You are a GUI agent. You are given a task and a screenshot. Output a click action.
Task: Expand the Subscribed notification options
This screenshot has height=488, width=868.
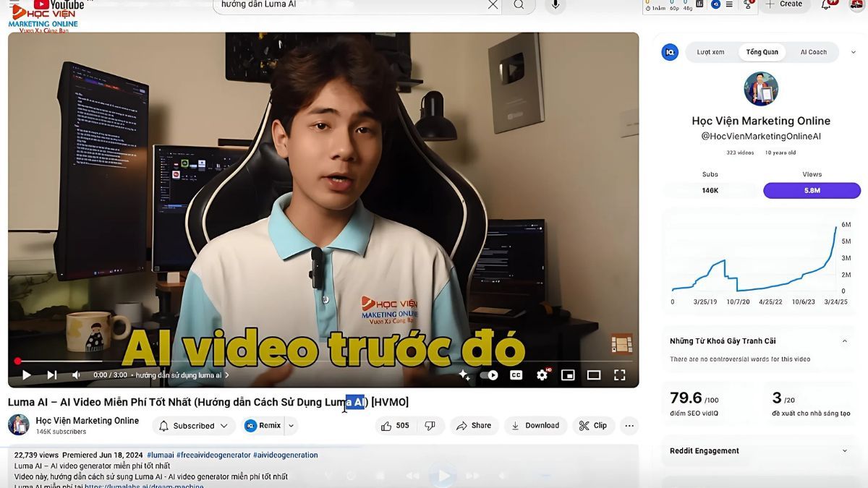coord(224,425)
